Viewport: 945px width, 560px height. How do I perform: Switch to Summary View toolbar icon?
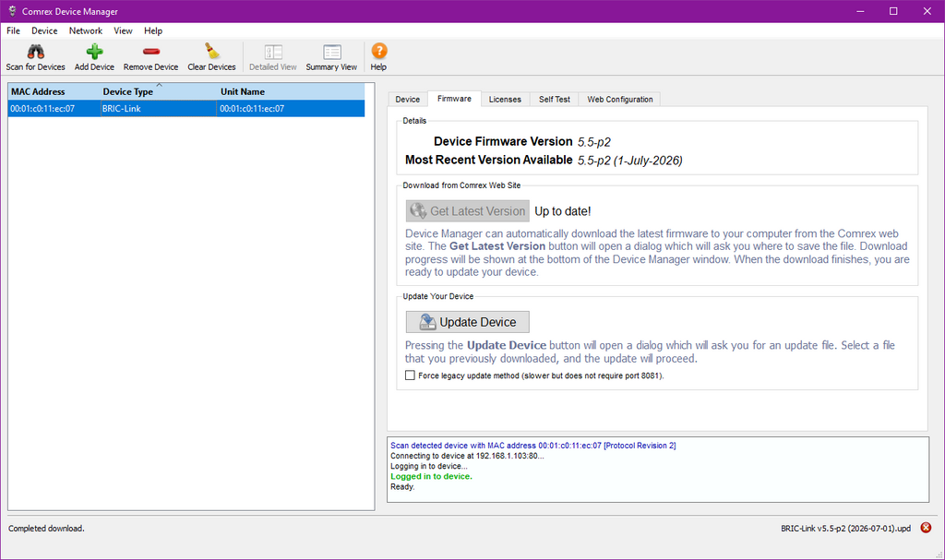tap(331, 52)
